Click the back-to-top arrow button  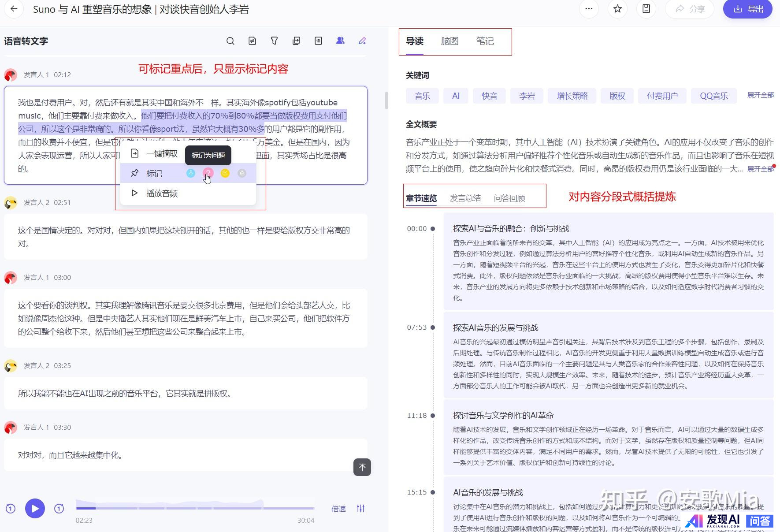point(362,467)
